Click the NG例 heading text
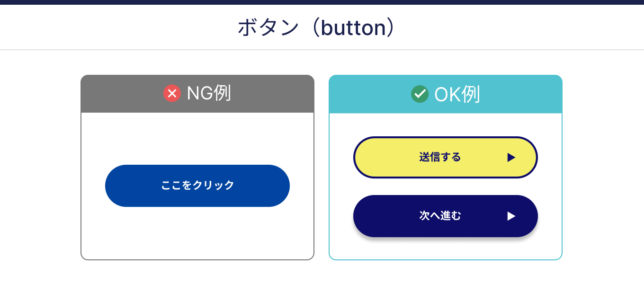 coord(208,93)
